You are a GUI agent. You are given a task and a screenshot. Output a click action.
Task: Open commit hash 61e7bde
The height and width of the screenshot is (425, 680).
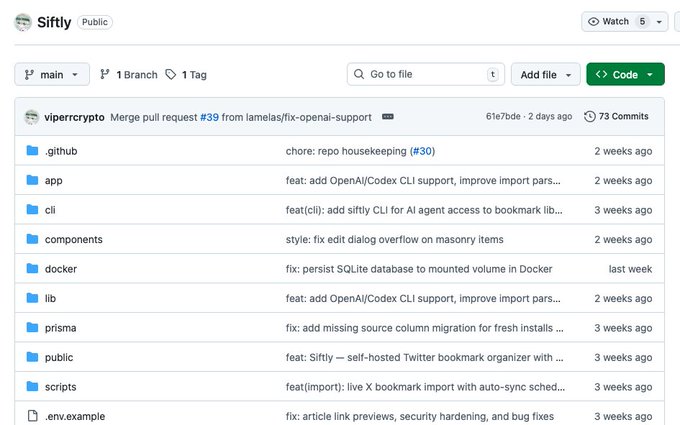[503, 116]
